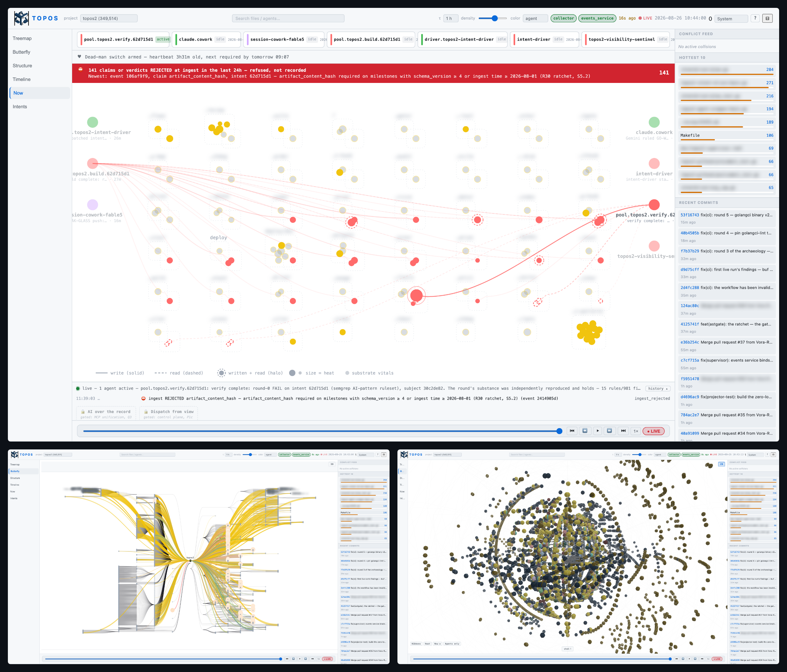Screen dimensions: 787x672
Task: Open the Butterfly view
Action: 39,52
